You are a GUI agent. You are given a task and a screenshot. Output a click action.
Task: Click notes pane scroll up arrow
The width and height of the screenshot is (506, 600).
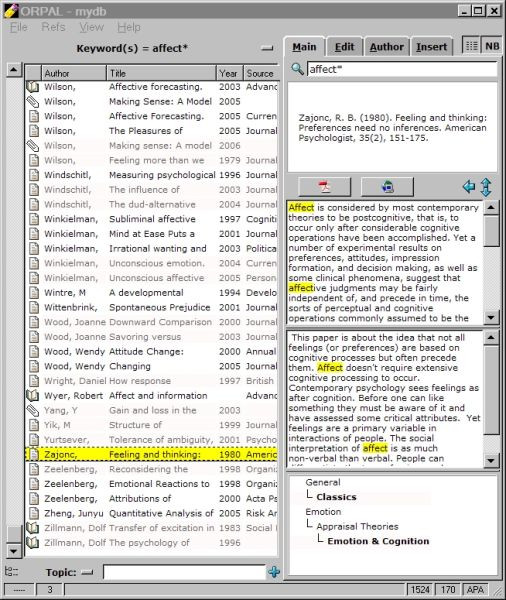(491, 338)
